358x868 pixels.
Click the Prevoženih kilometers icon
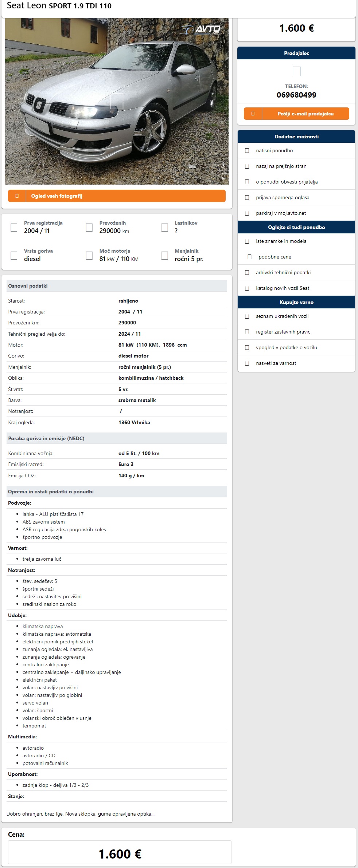89,228
